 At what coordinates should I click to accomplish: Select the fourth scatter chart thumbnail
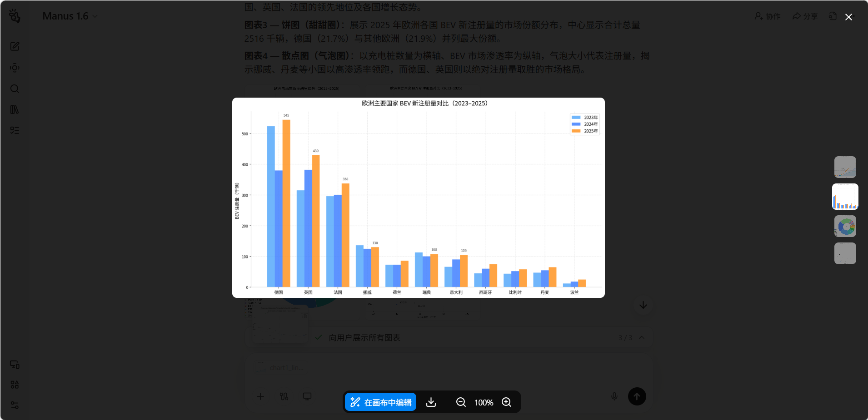pos(845,253)
